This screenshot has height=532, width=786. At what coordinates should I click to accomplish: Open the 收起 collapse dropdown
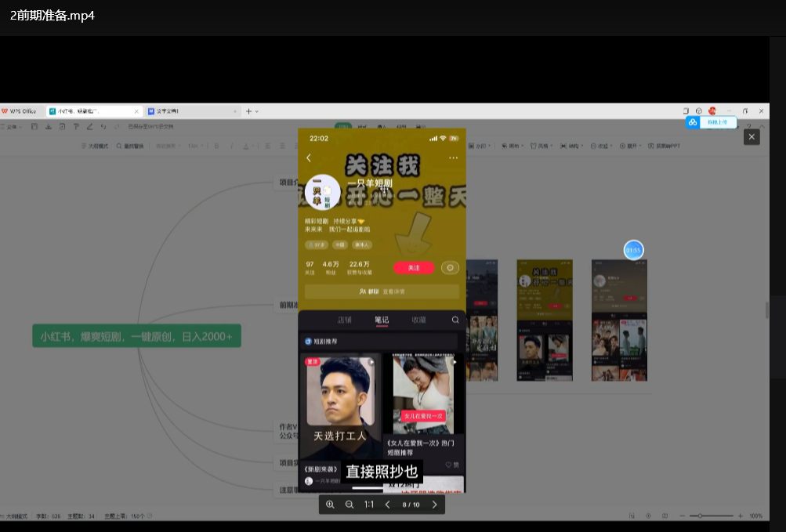pyautogui.click(x=602, y=146)
